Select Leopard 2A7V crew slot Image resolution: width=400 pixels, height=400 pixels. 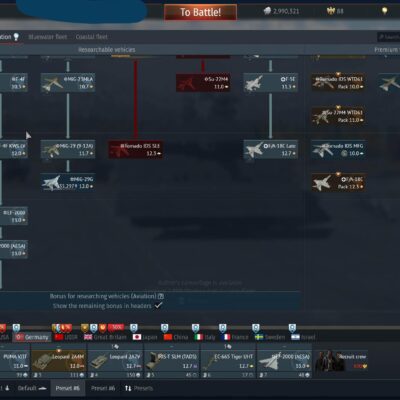coord(115,362)
